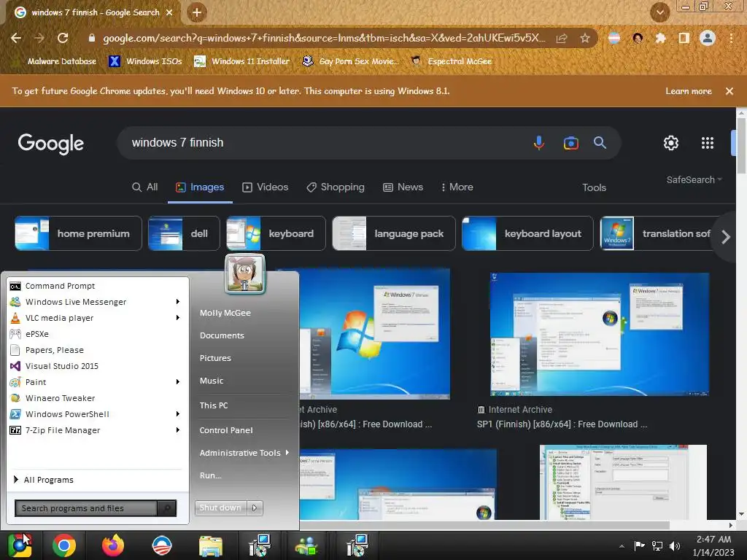Screen dimensions: 747x560
Task: Select the keyboard layout suggestion chip
Action: (527, 233)
